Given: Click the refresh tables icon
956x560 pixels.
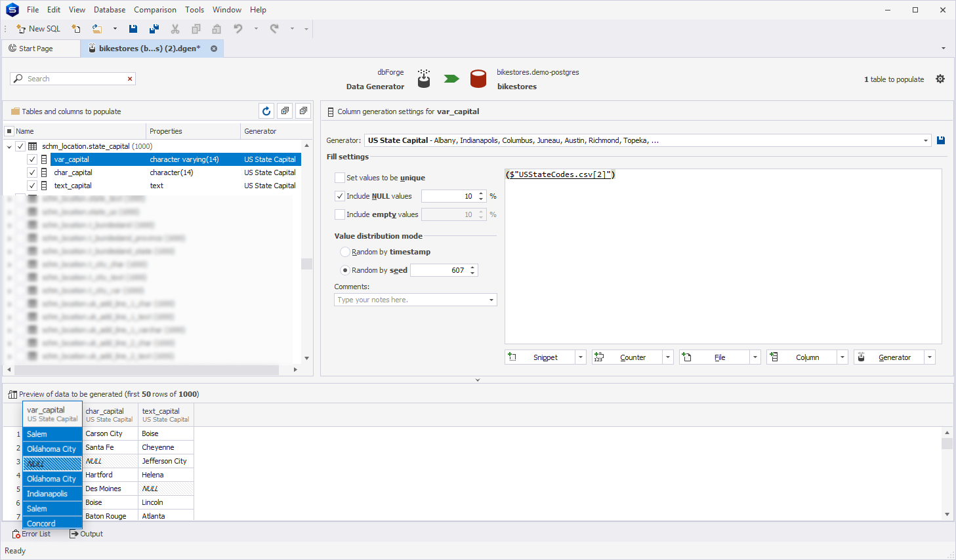Looking at the screenshot, I should (266, 111).
